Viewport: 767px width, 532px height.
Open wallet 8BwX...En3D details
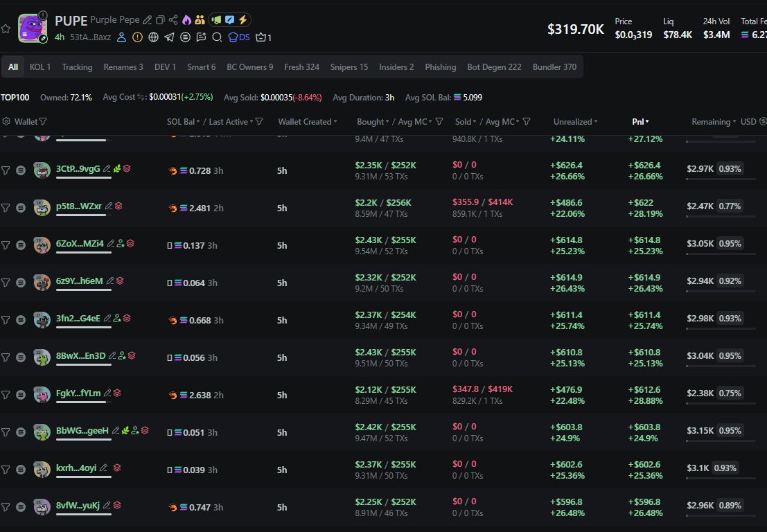[x=80, y=356]
